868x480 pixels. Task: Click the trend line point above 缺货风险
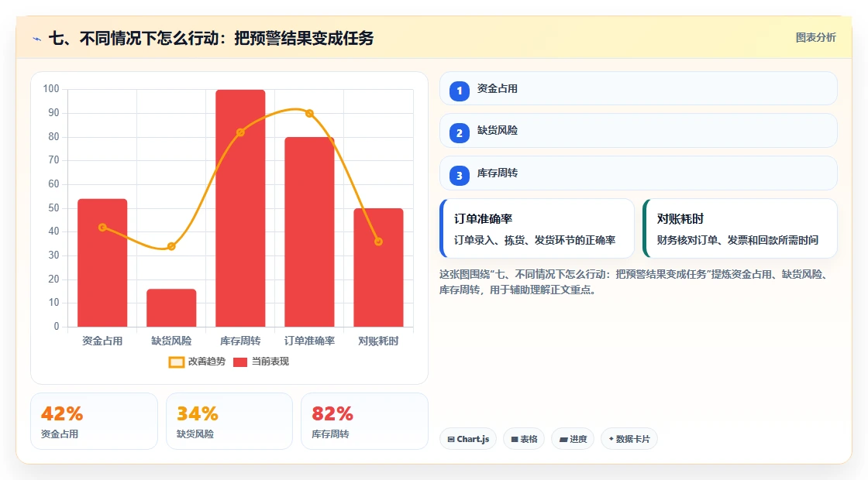[171, 246]
